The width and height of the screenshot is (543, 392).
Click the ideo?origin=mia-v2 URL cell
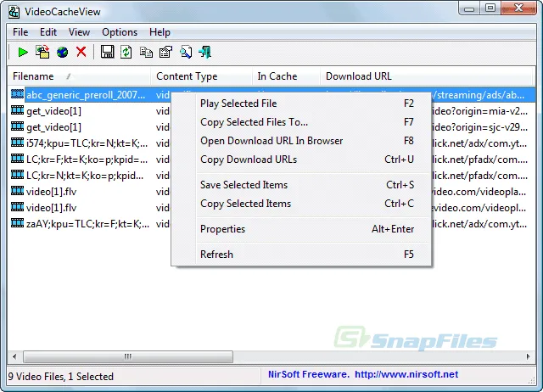tap(479, 111)
